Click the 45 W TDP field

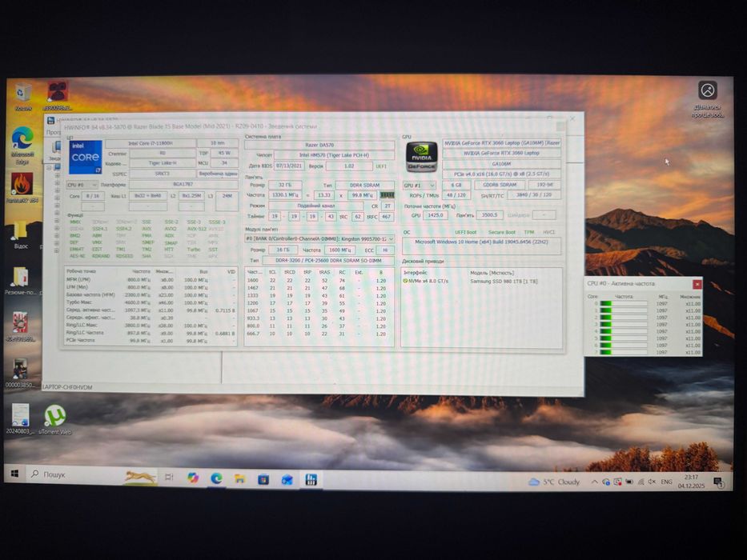224,154
